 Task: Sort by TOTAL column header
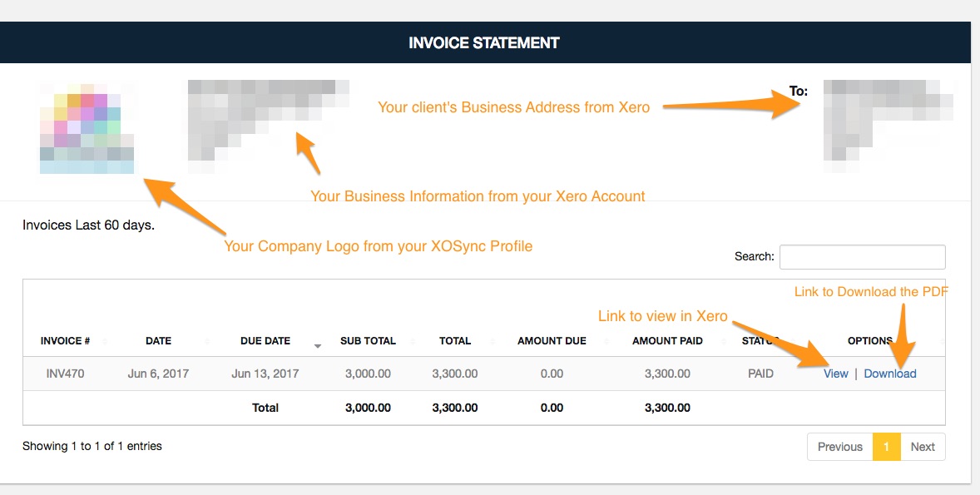(x=454, y=341)
